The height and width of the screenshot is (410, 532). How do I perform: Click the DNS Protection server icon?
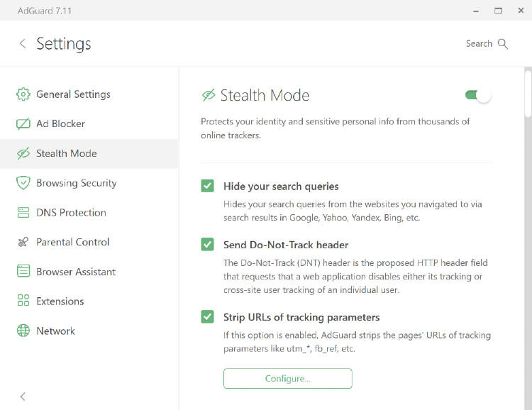[23, 213]
